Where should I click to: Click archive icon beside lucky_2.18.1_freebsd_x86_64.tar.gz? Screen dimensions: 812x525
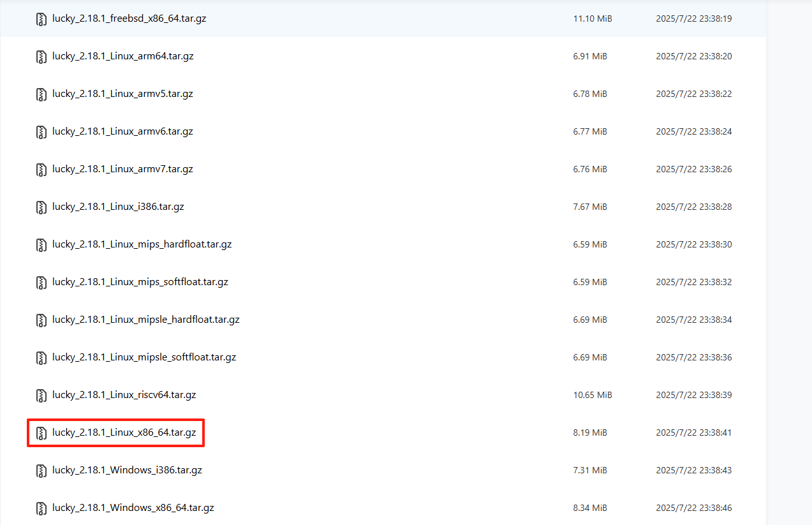point(41,19)
